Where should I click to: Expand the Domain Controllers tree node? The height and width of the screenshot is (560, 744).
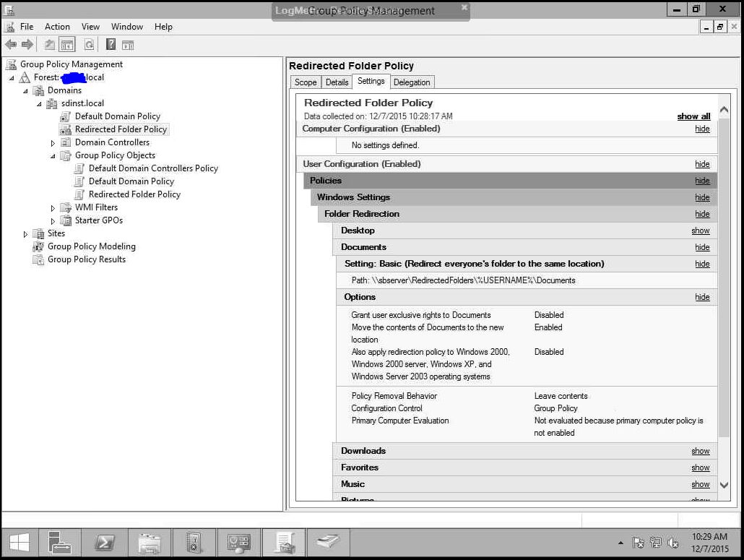tap(51, 142)
